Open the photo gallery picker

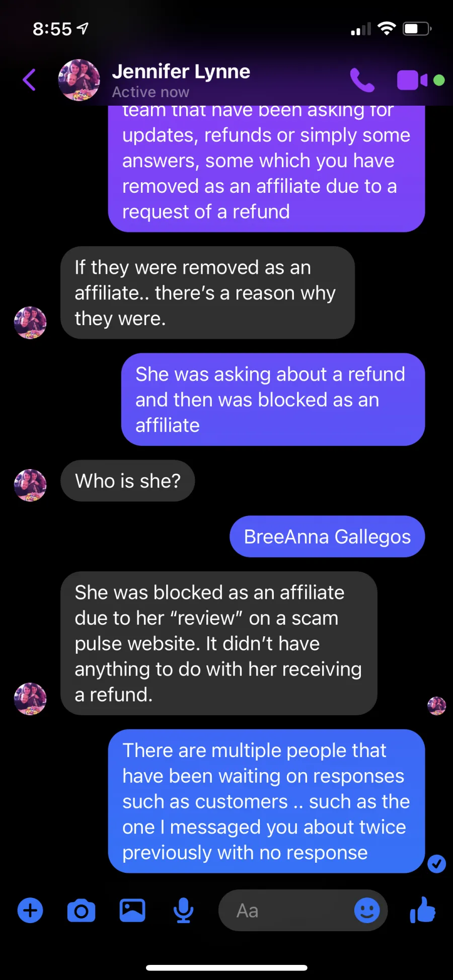[132, 910]
